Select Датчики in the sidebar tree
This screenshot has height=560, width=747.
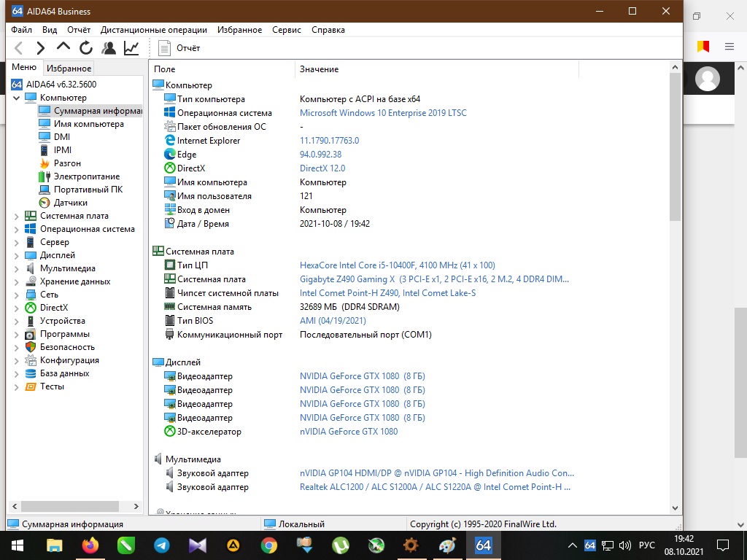70,203
